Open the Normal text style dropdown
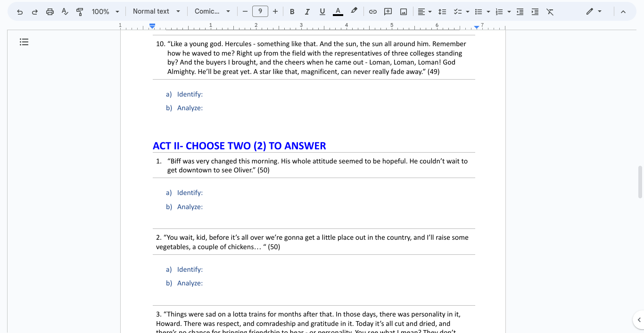Viewport: 644px width, 333px height. point(157,12)
